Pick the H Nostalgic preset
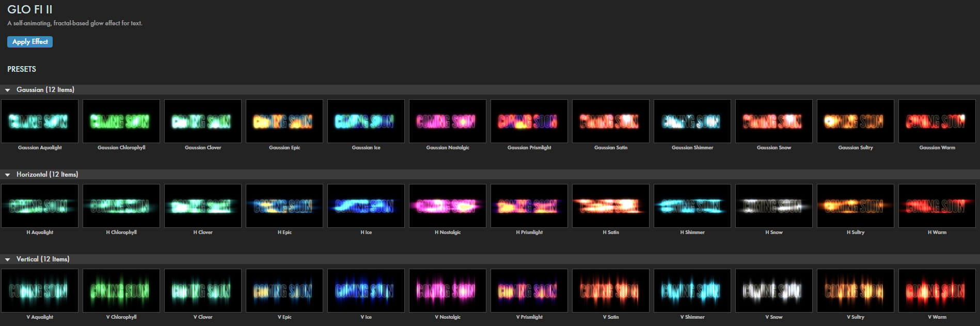 pos(448,206)
